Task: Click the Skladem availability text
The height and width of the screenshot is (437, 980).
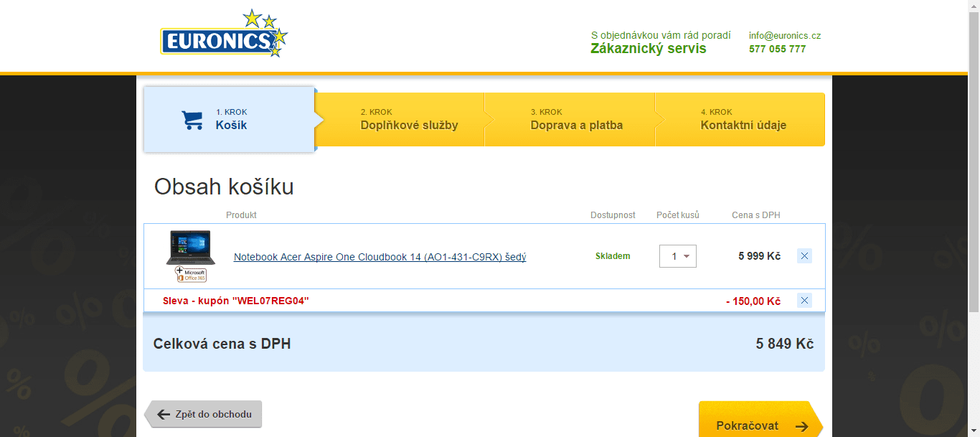Action: click(613, 256)
